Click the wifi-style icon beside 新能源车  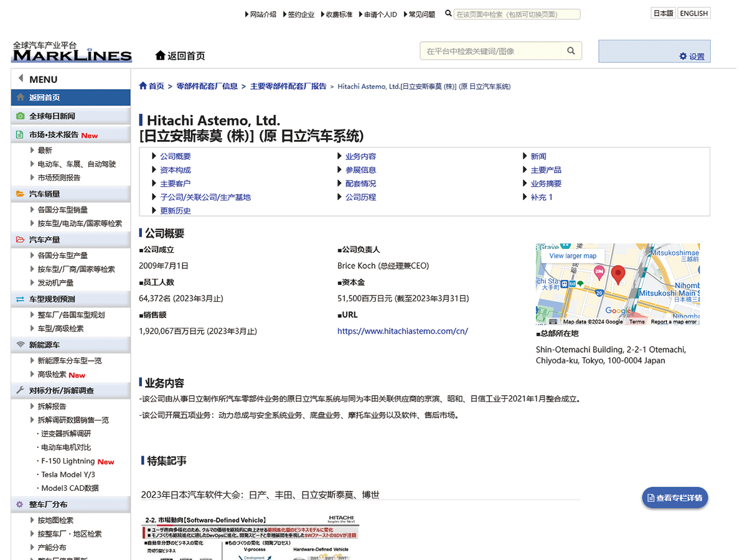coord(21,344)
